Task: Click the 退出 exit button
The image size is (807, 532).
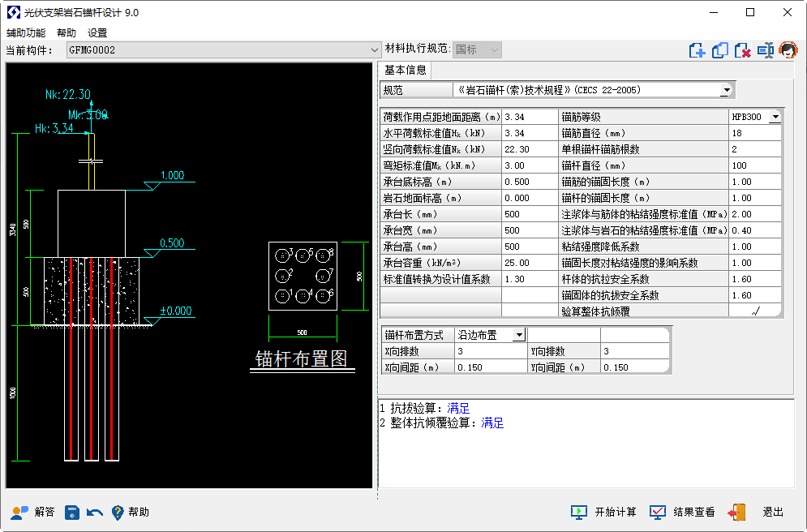Action: [758, 512]
